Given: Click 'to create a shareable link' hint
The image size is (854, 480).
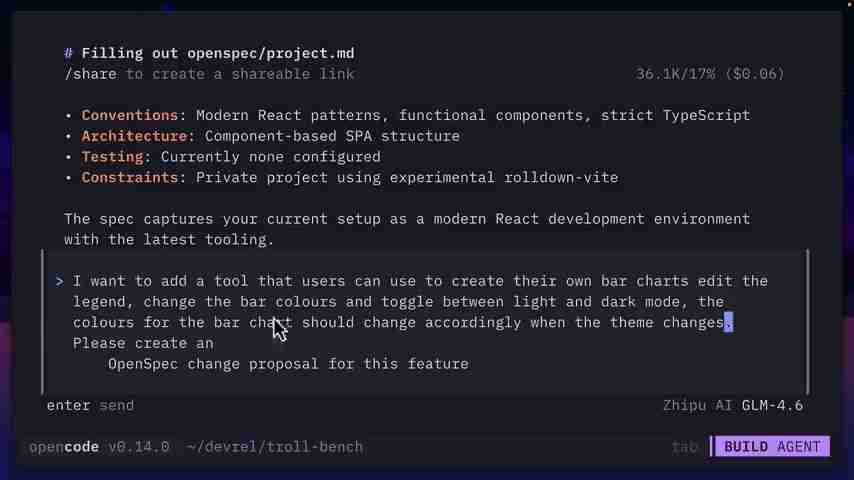Looking at the screenshot, I should pyautogui.click(x=239, y=74).
